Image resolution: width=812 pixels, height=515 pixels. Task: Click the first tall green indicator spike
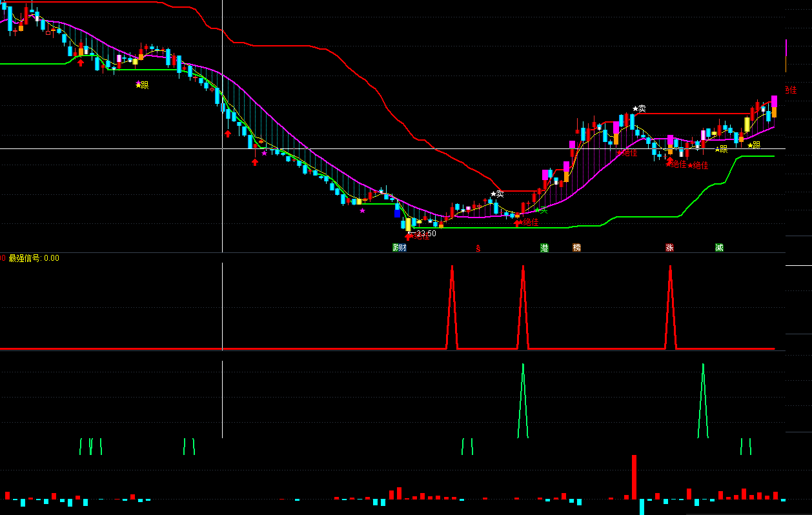coord(523,400)
